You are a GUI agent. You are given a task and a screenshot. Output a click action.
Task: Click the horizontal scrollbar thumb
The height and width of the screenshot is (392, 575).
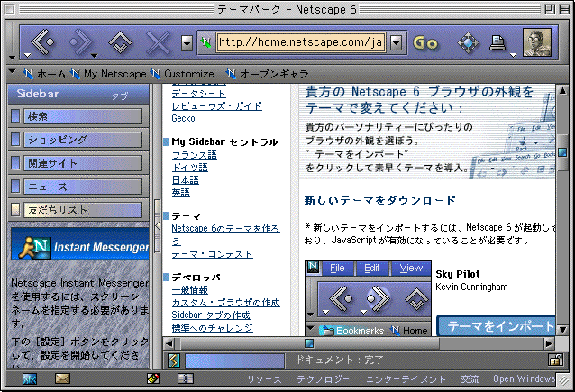309,343
